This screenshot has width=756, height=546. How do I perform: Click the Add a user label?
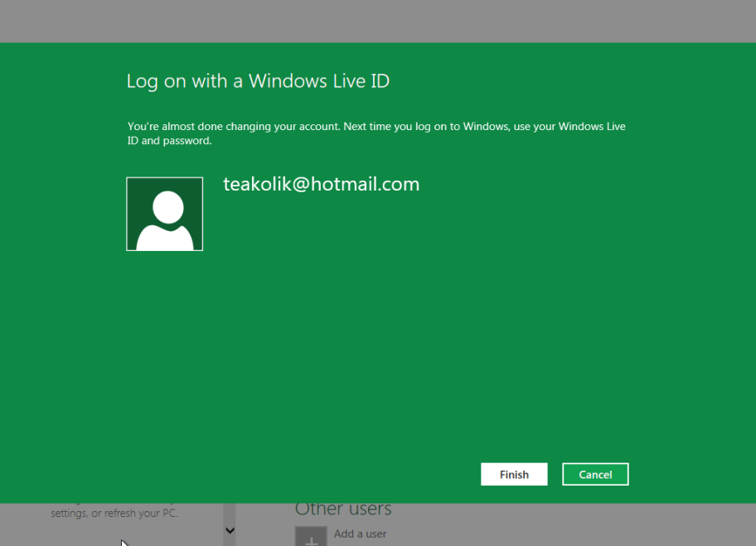[x=360, y=534]
